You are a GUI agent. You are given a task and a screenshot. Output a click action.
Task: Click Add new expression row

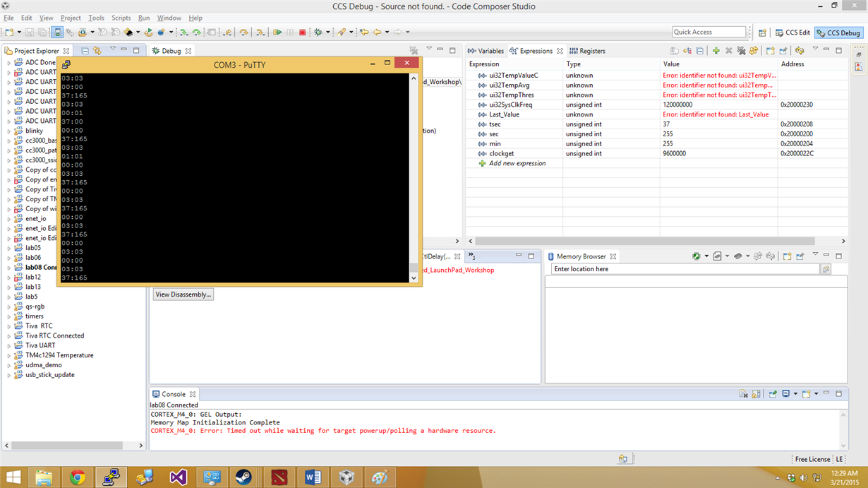point(517,163)
